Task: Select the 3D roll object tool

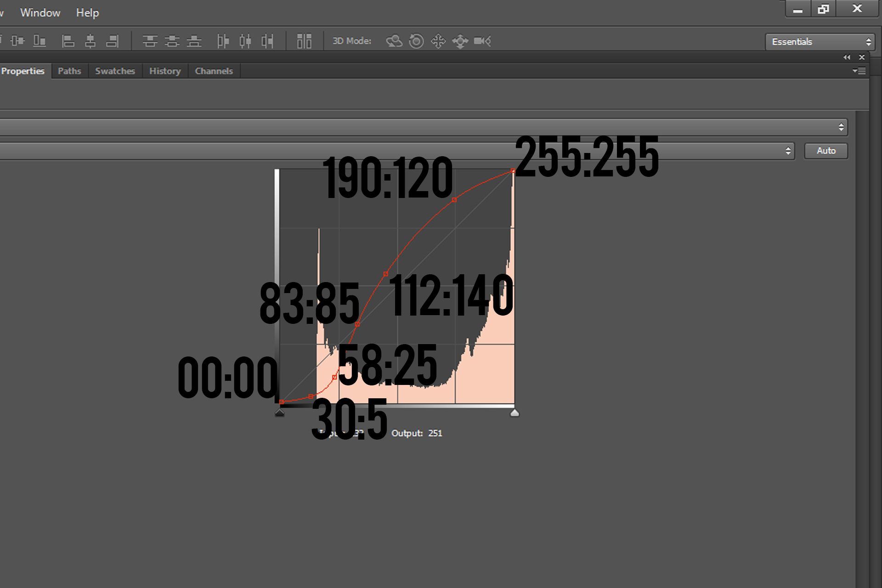Action: click(x=416, y=41)
